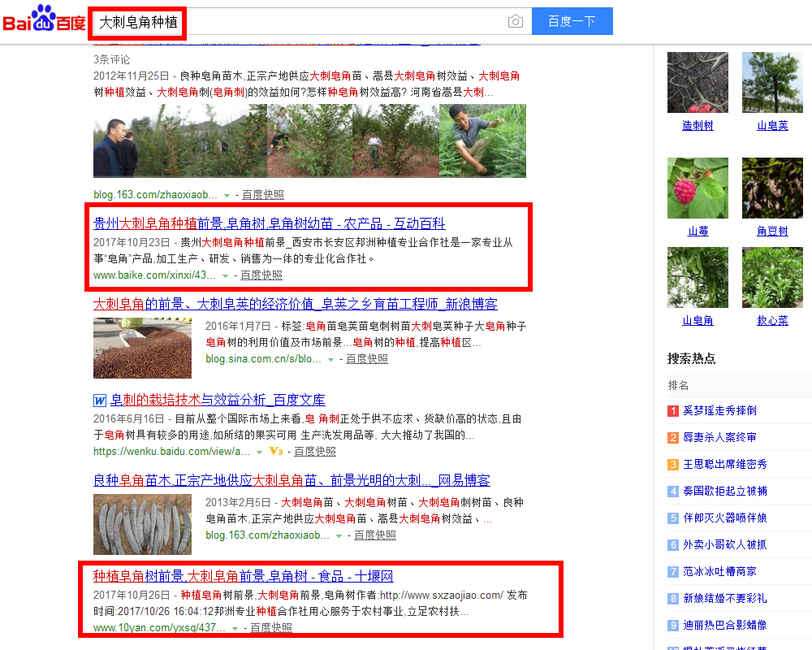
Task: Click the green URL www.10yan.com/yxsq/437...
Action: 159,628
